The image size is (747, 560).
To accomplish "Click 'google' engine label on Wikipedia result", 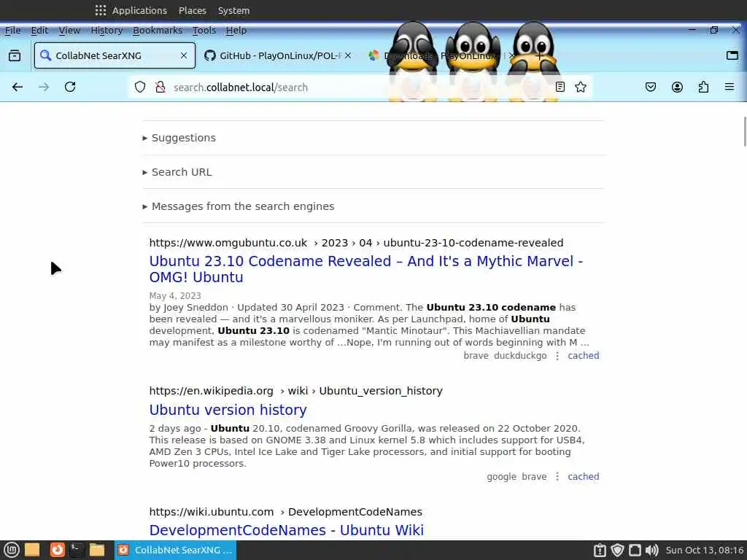I will point(501,477).
